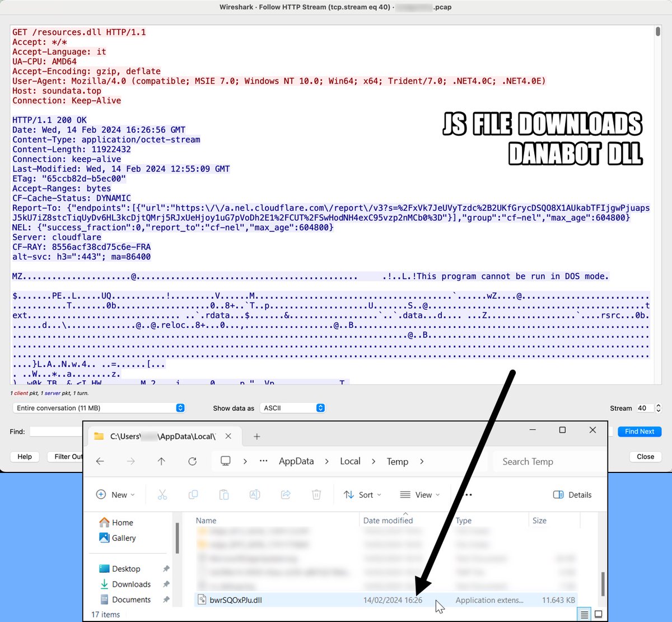
Task: Click the Delete trash icon
Action: (316, 495)
